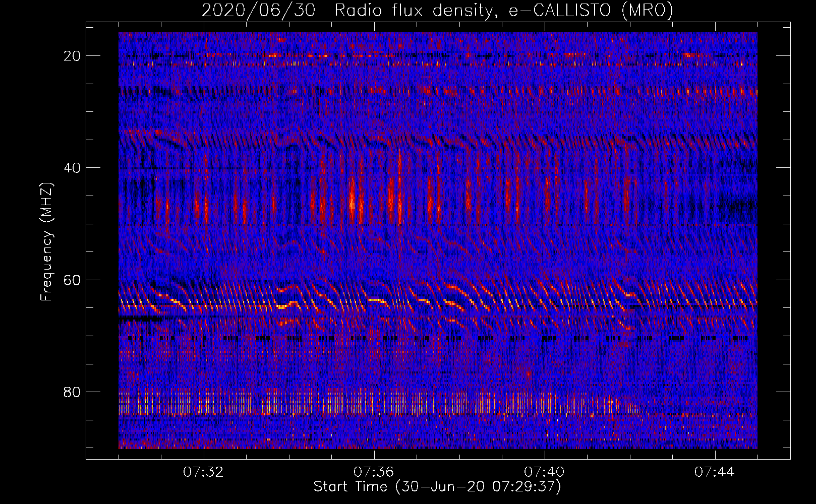Click the plot title mentioning e-CALLISTO (MRO)

(437, 11)
